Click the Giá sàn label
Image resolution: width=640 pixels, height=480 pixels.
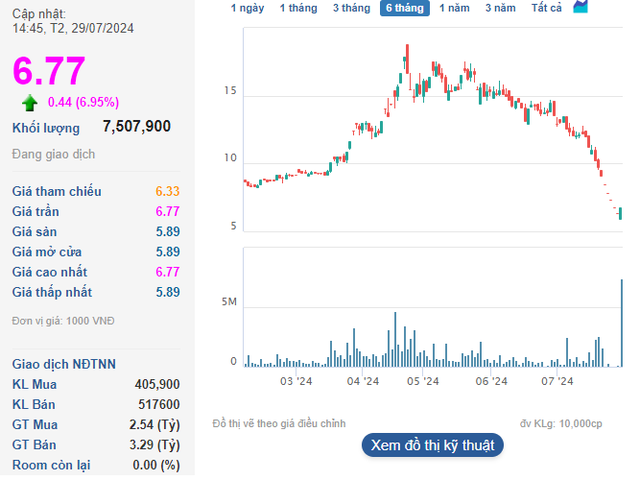pyautogui.click(x=34, y=232)
